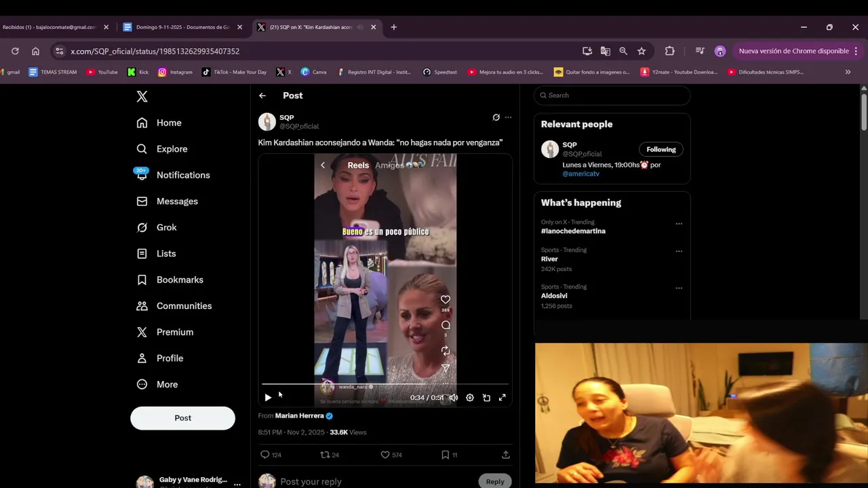Open X logo home link in sidebar
The width and height of the screenshot is (868, 488).
142,96
